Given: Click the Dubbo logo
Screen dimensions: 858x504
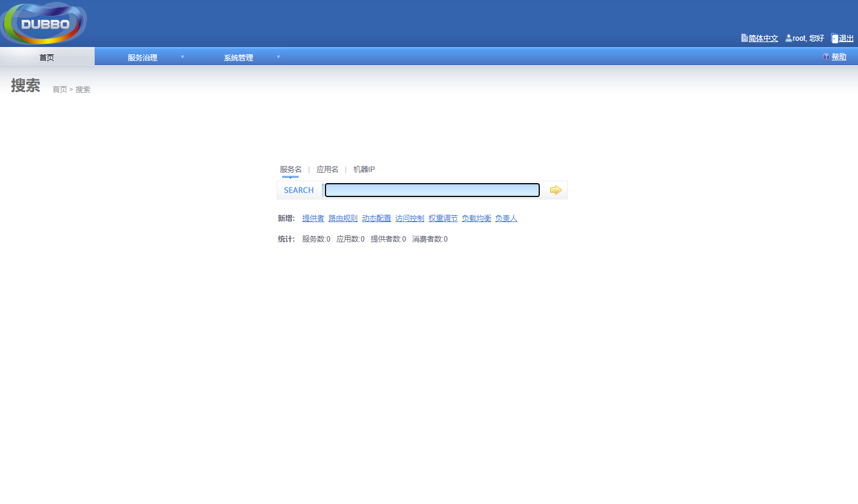Looking at the screenshot, I should point(44,23).
